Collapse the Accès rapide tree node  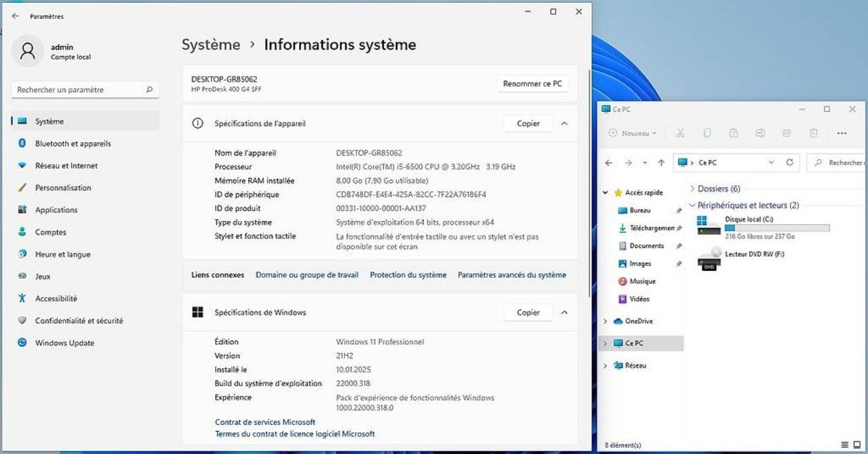606,193
